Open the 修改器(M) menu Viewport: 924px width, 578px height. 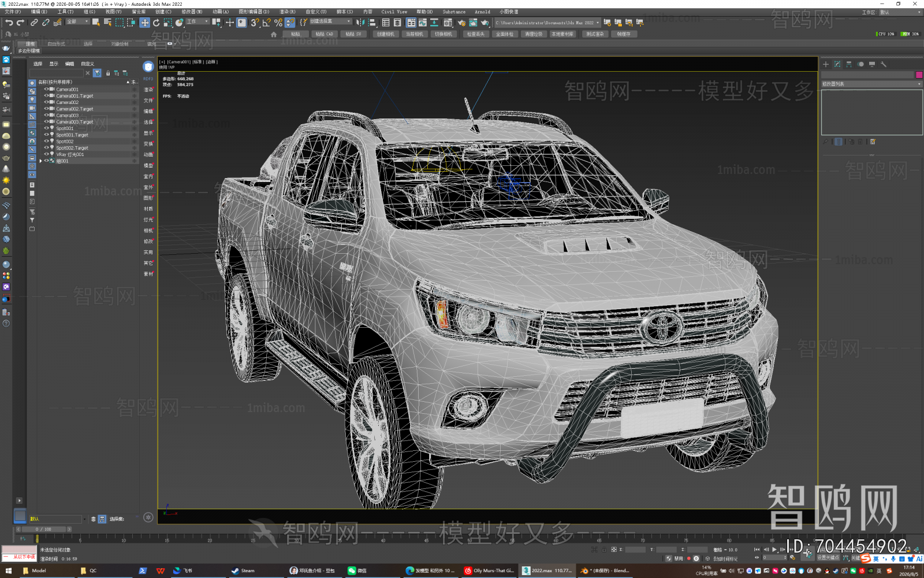click(192, 12)
